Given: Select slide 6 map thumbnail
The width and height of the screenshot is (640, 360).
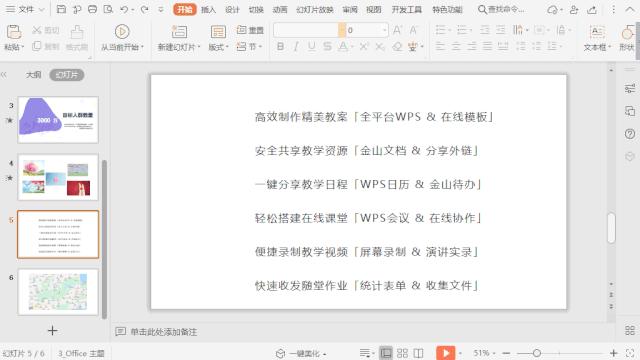Looking at the screenshot, I should [x=58, y=292].
